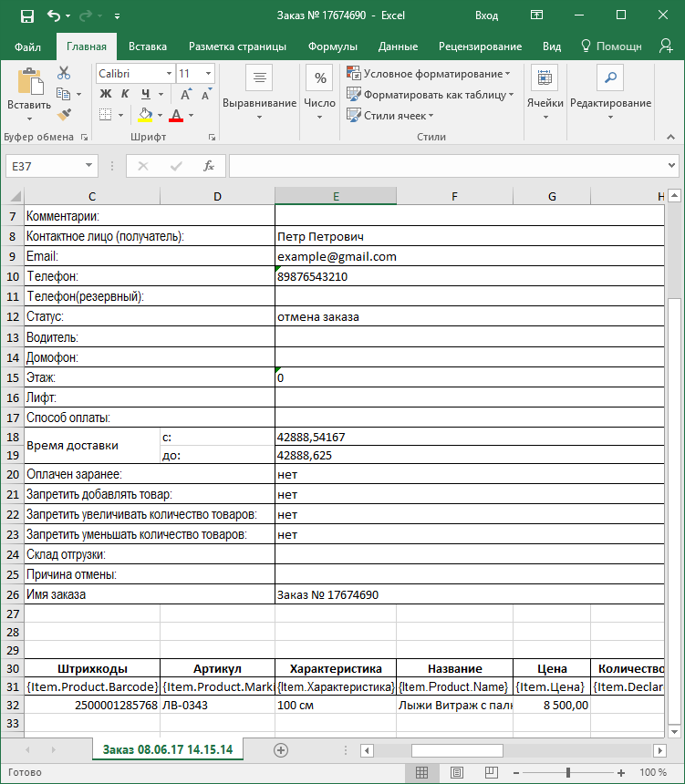Expand the fill color palette arrow

pos(161,116)
